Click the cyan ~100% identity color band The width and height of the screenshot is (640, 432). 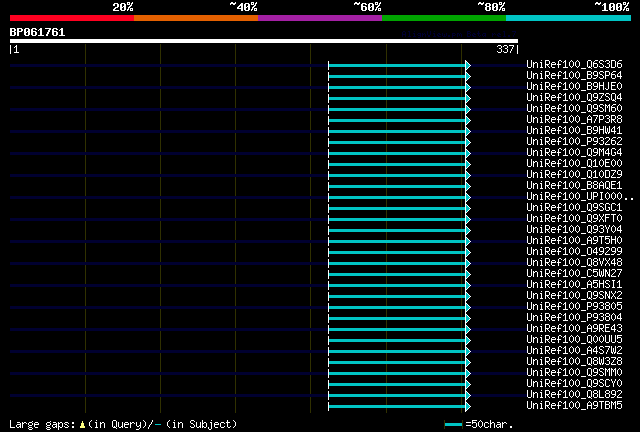click(x=568, y=18)
